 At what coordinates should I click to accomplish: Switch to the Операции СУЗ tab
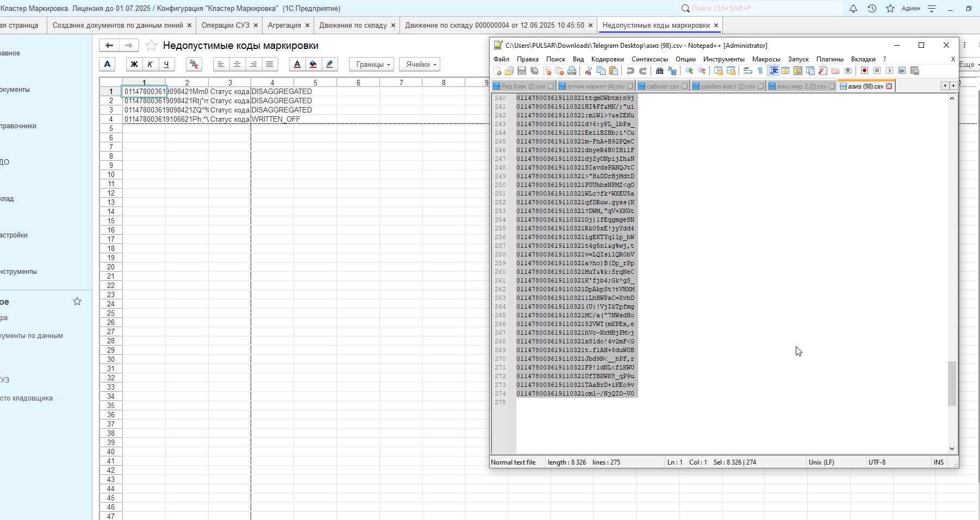[225, 25]
